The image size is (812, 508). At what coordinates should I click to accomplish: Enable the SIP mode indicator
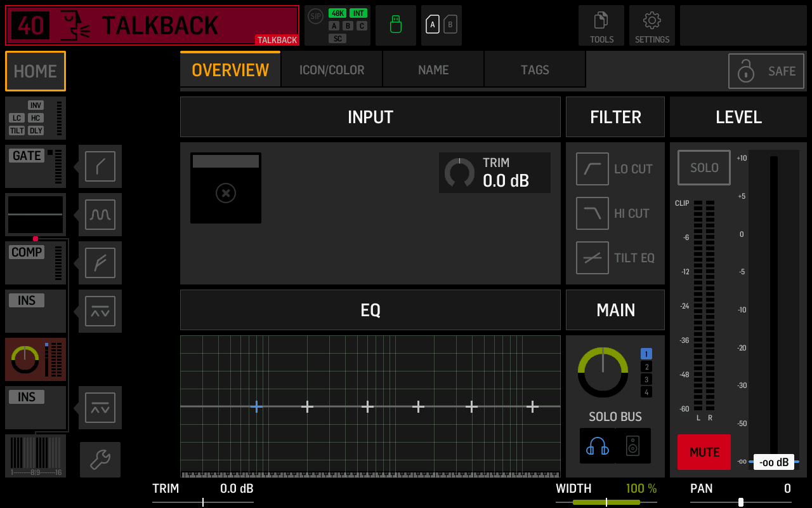315,16
